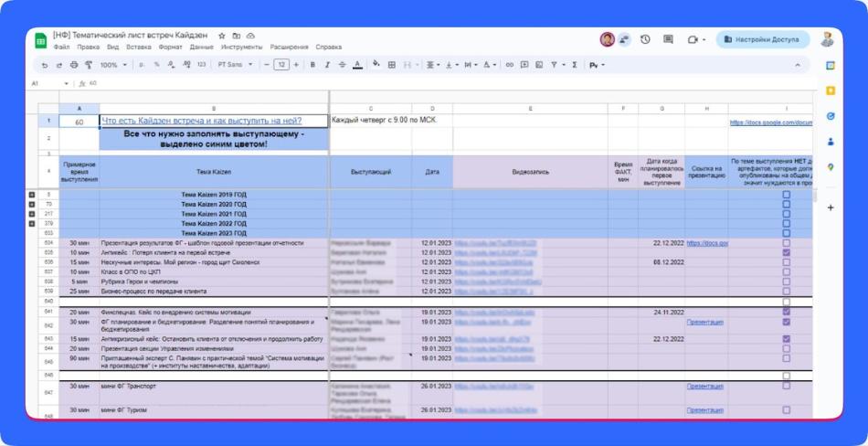
Task: Star this spreadsheet document
Action: pyautogui.click(x=222, y=36)
